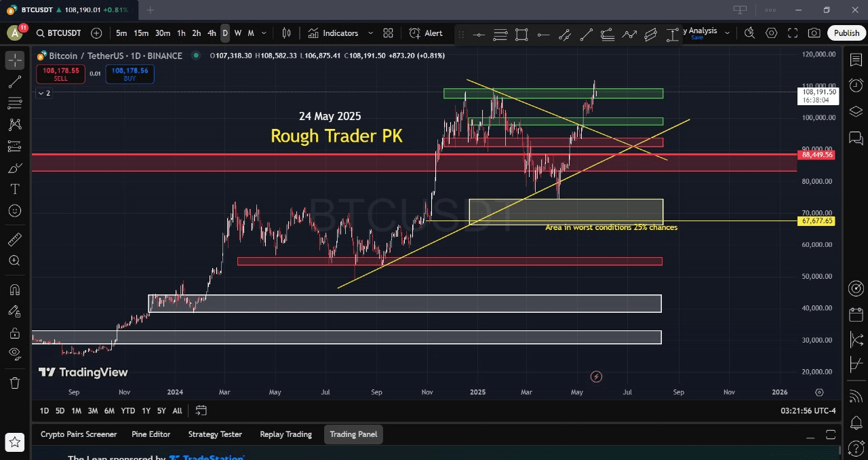This screenshot has height=460, width=868.
Task: Click the red SELL price button
Action: 60,74
